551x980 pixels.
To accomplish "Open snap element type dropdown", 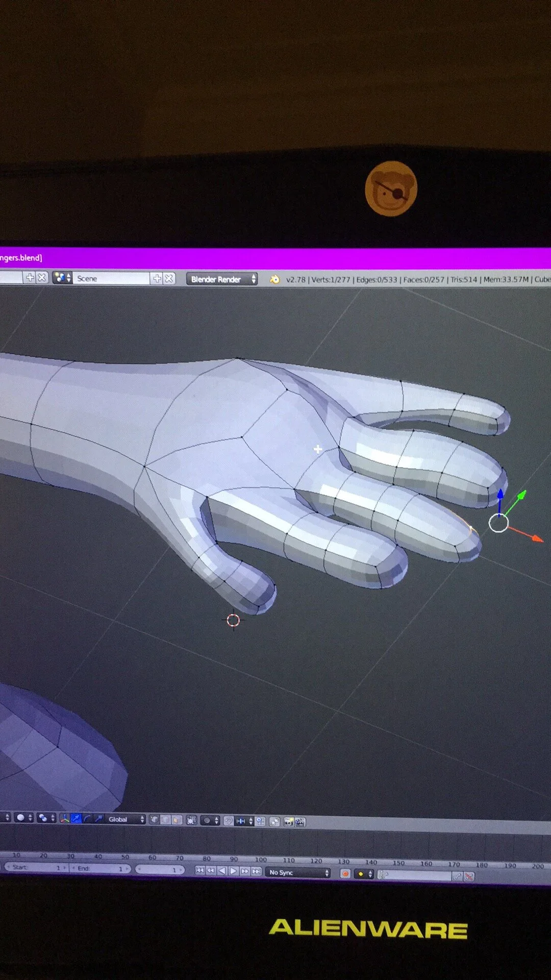I will click(x=244, y=821).
